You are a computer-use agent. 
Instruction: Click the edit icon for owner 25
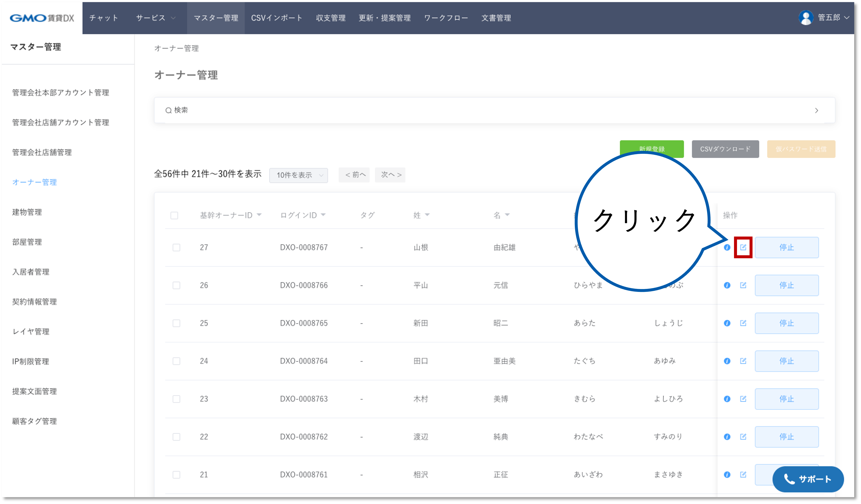coord(743,323)
